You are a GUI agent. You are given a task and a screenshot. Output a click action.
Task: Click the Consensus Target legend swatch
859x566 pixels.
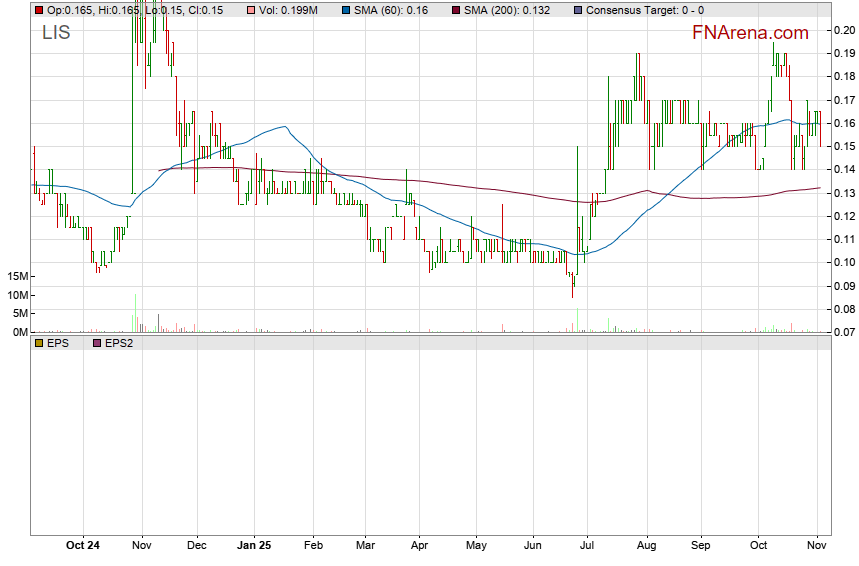[x=577, y=10]
